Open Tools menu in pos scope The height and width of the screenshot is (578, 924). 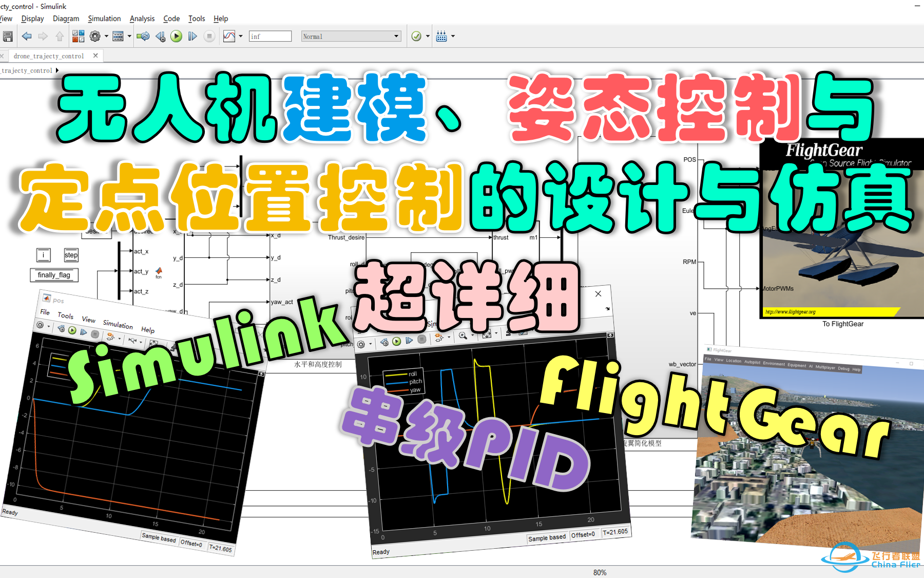click(x=65, y=315)
